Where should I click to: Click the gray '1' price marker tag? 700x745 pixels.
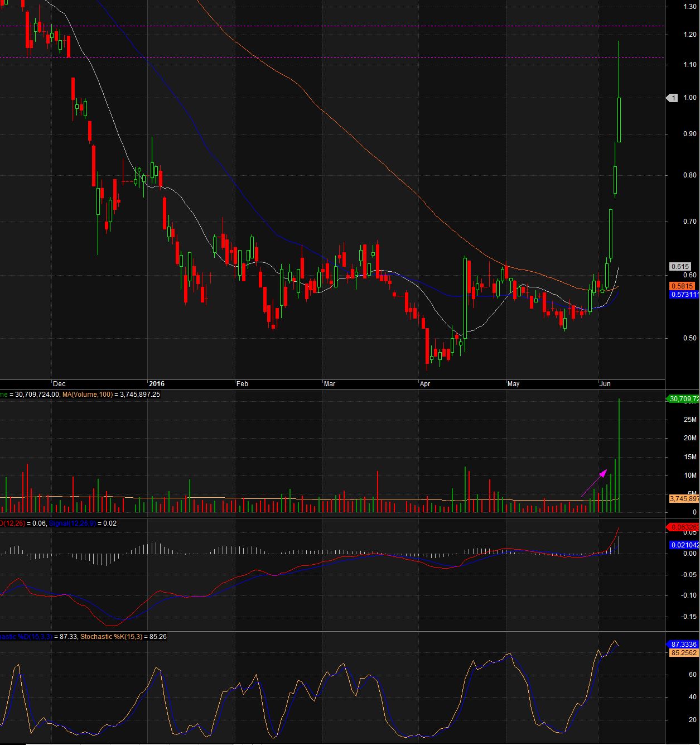(672, 98)
